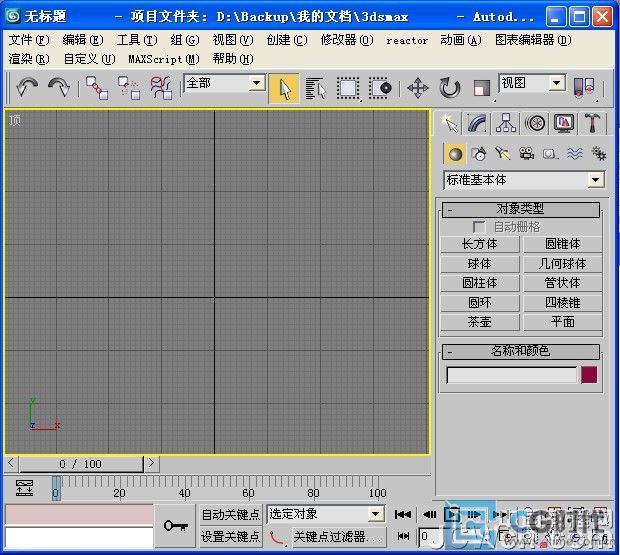The height and width of the screenshot is (555, 620).
Task: Select the Space Warps category icon
Action: tap(575, 154)
